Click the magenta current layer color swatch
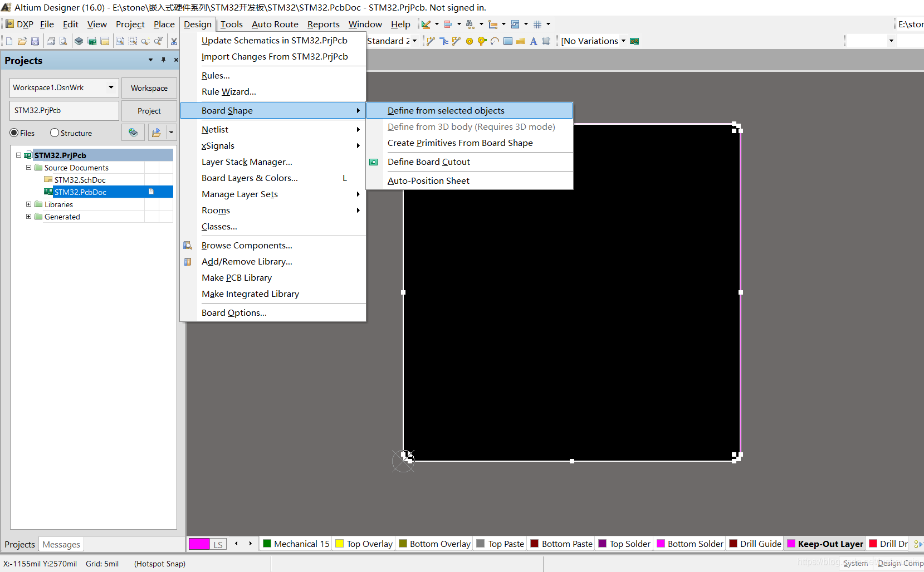This screenshot has height=572, width=924. pos(199,544)
